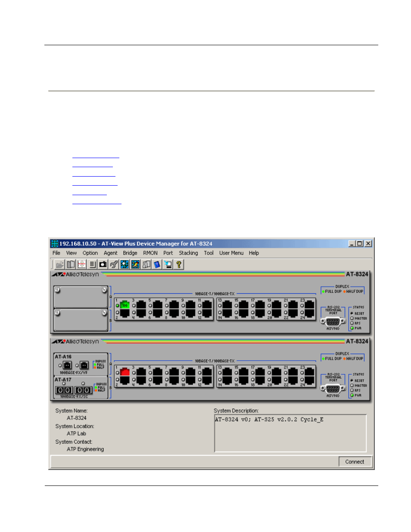Screen dimensions: 411x532
Task: Select port 13 on the switch with empty slots
Action: tap(227, 305)
